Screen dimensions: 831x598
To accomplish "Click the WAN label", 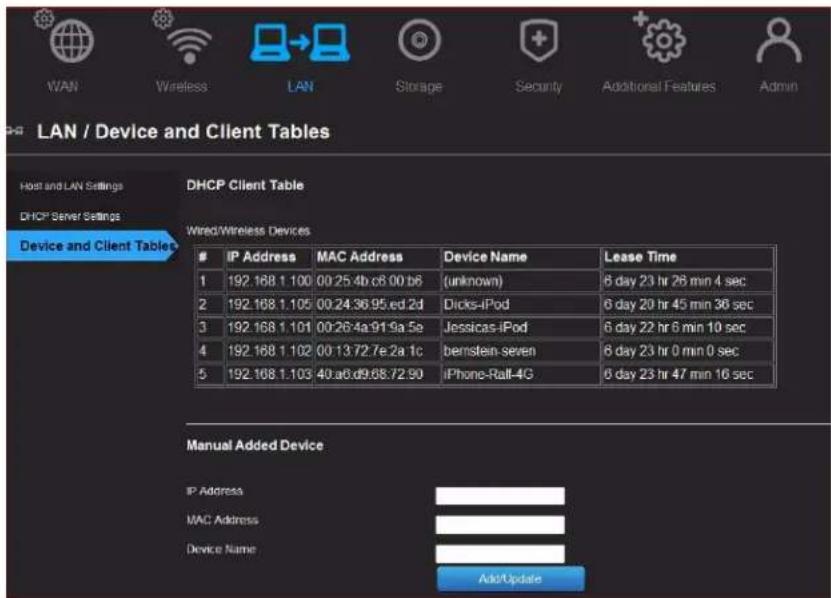I will pos(63,86).
